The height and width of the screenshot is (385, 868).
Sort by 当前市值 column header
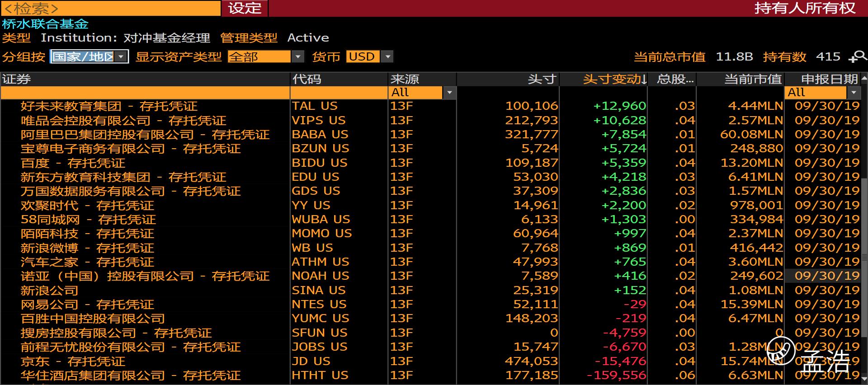tap(740, 79)
